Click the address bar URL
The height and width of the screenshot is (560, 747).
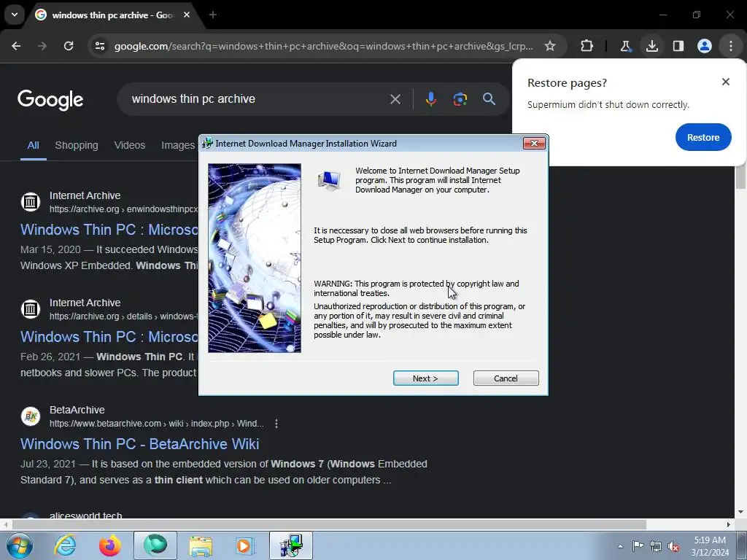[323, 46]
